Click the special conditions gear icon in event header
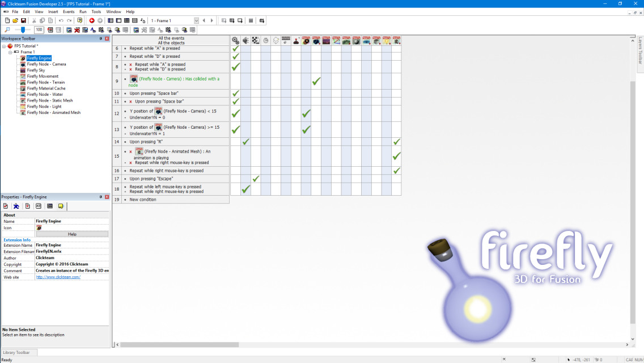The height and width of the screenshot is (363, 644). click(x=235, y=40)
